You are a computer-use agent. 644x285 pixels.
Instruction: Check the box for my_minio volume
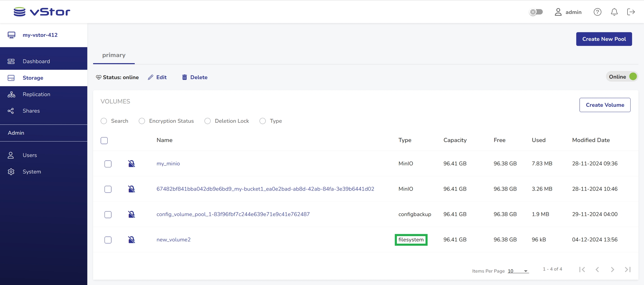tap(108, 164)
